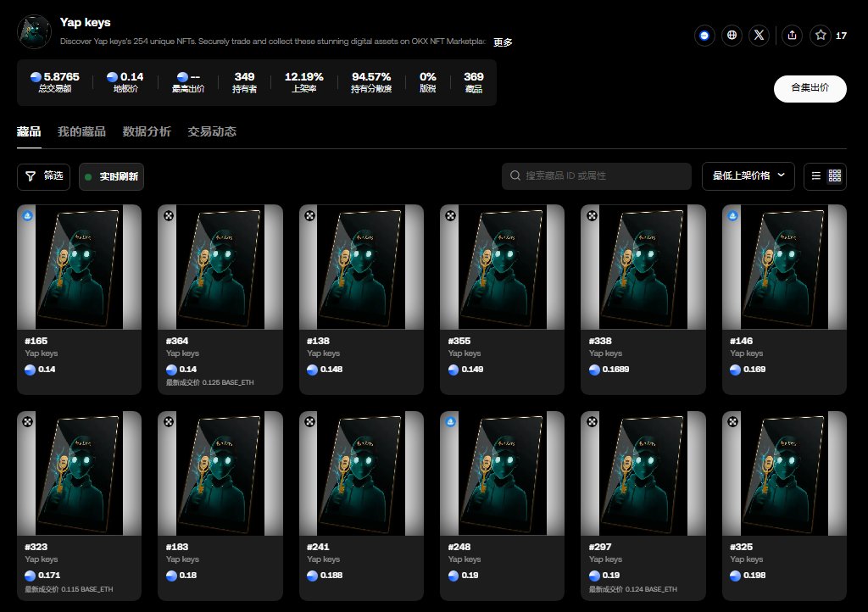Open the NFT #338 card image
The height and width of the screenshot is (612, 868).
[x=643, y=267]
